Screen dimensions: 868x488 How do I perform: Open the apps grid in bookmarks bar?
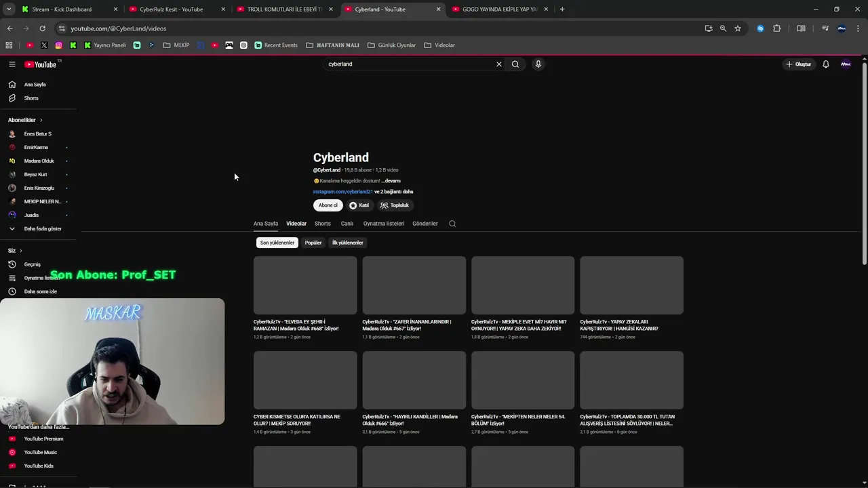coord(9,45)
